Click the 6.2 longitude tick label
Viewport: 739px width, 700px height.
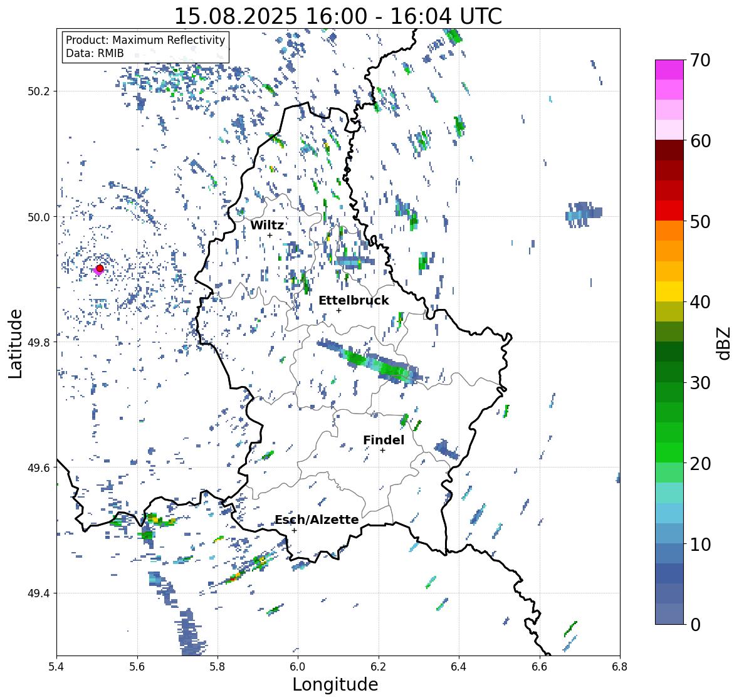[379, 667]
